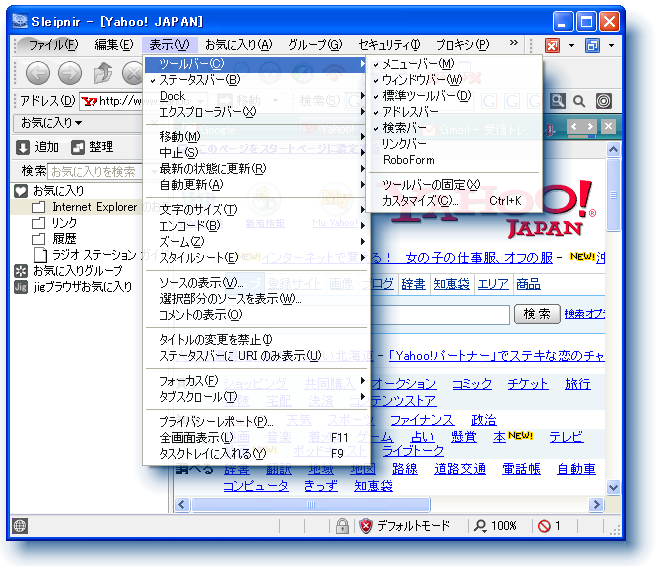
Task: Expand the ズーム(Z) submenu
Action: (256, 241)
